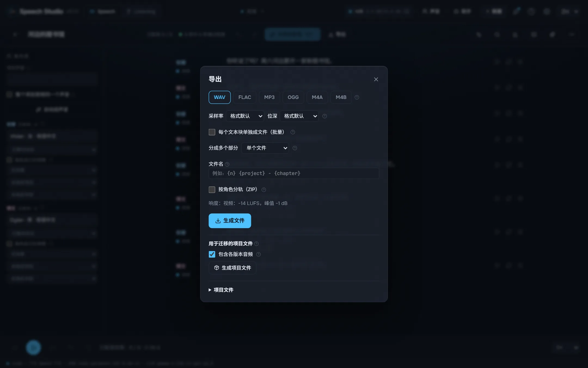Click the 响度 loudness info text
588x368 pixels.
coord(248,203)
